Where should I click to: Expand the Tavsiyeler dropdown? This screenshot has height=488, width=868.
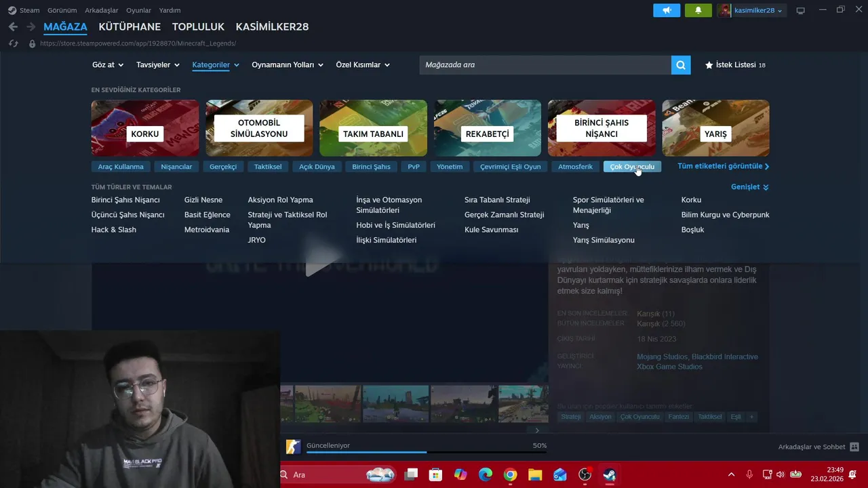pyautogui.click(x=158, y=65)
